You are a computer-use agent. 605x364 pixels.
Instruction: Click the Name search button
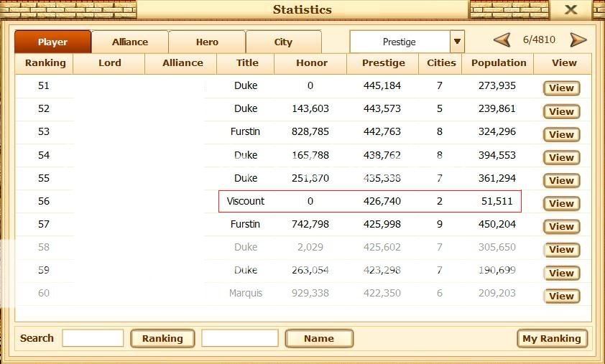point(319,338)
